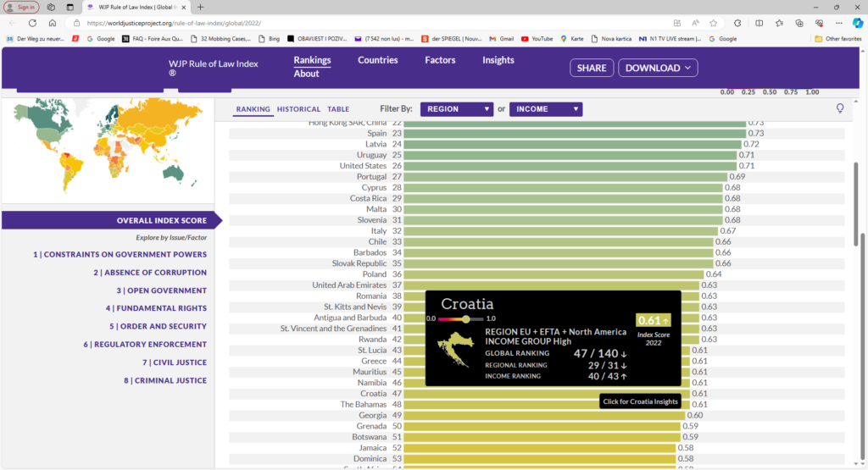Open the DOWNLOAD dropdown menu
The height and width of the screenshot is (470, 868).
point(658,68)
